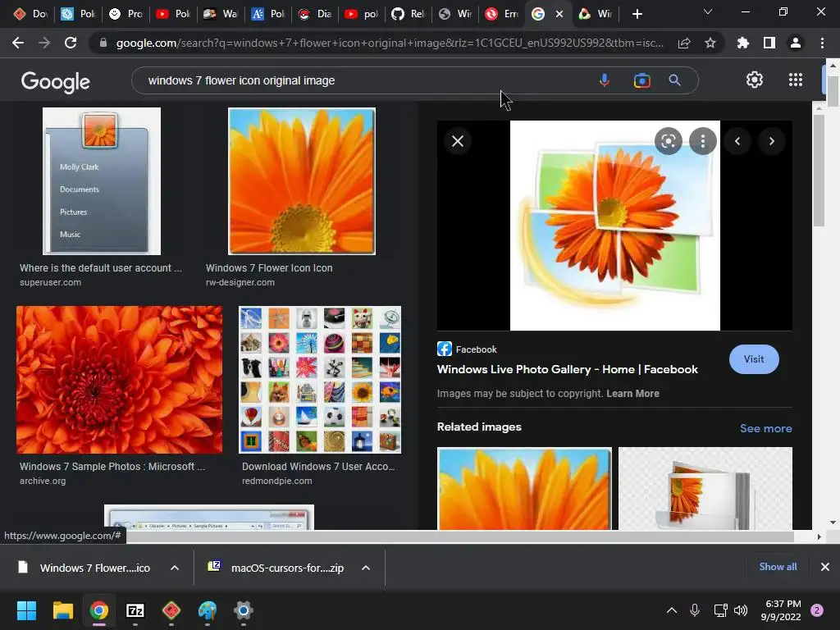Open Settings gear on the taskbar

[x=243, y=610]
